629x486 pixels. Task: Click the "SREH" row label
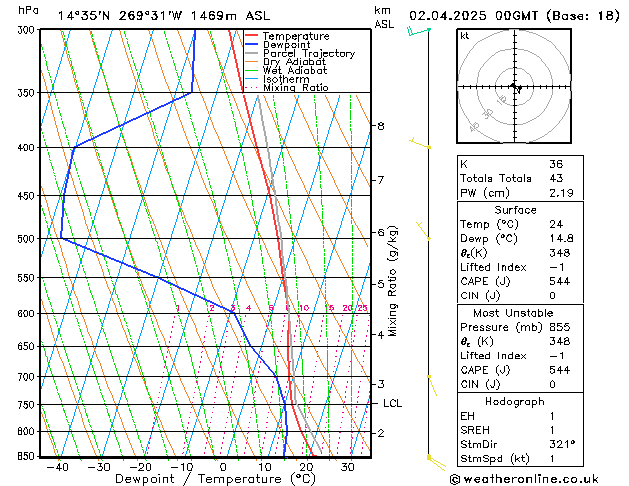[x=475, y=430]
